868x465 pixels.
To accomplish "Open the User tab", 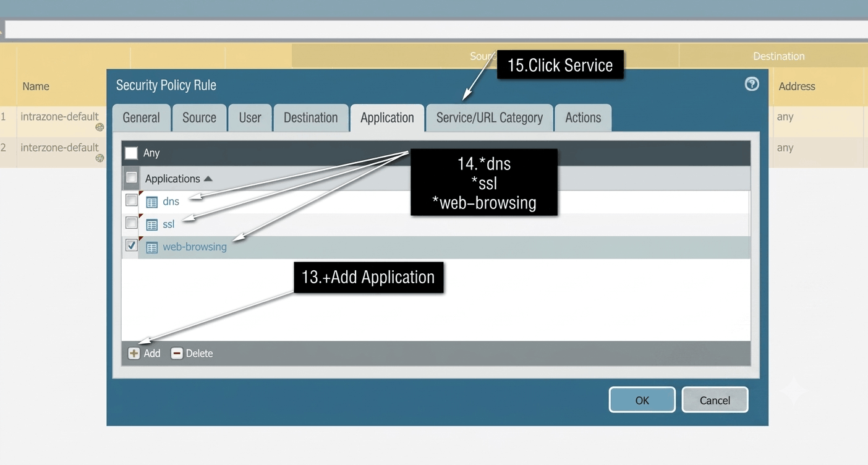I will coord(250,117).
